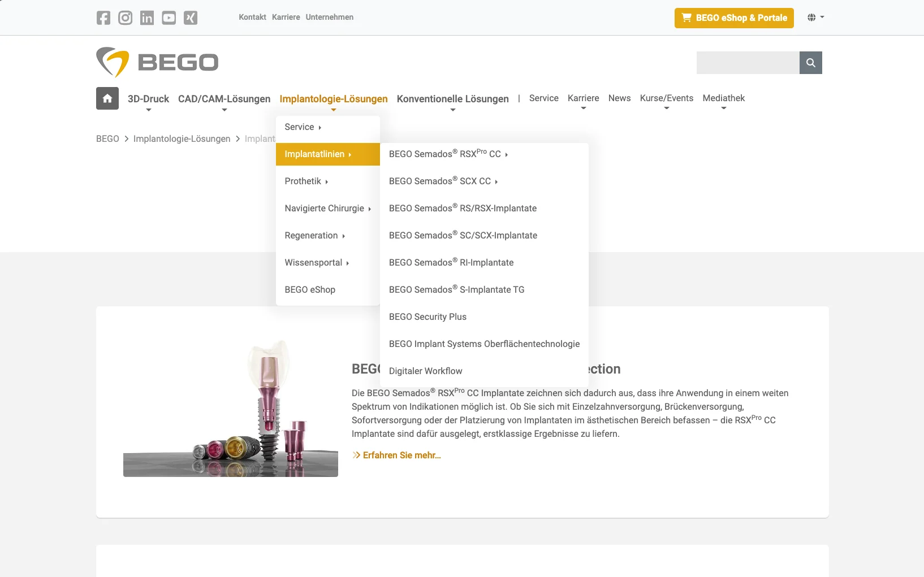Open BEGO Semados RSXPro CC entry
The height and width of the screenshot is (577, 924).
point(485,154)
